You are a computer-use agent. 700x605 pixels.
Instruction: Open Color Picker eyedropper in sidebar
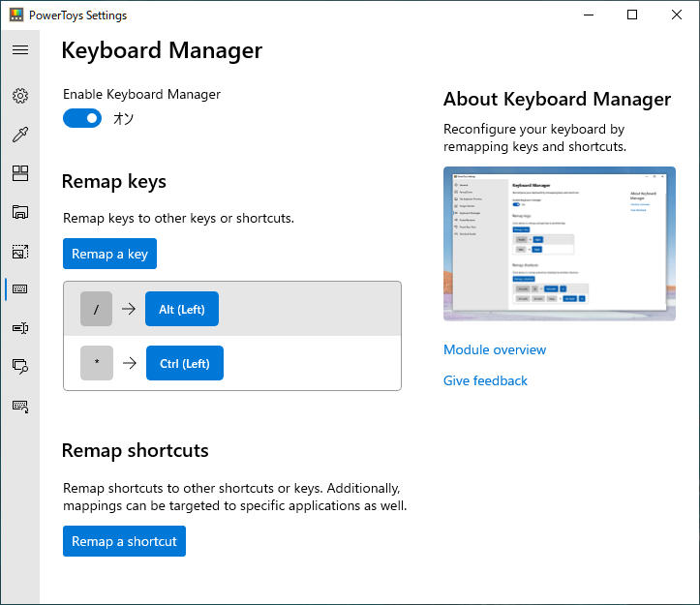click(20, 135)
